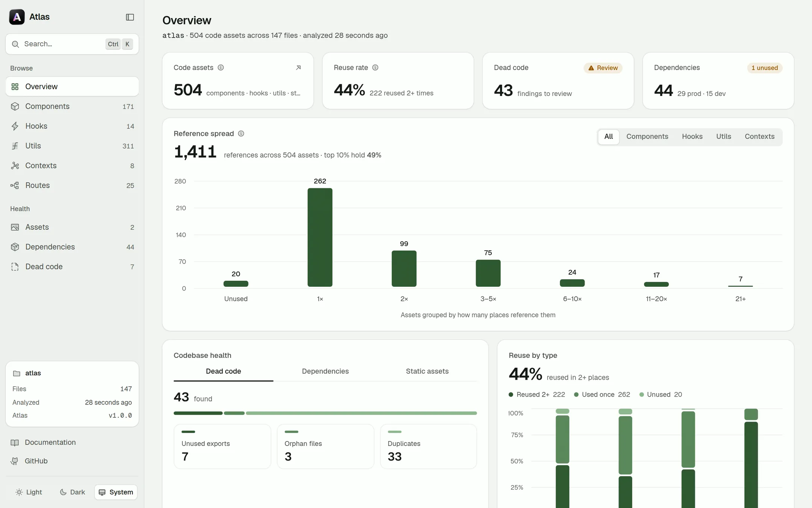The height and width of the screenshot is (508, 812).
Task: Open the Dead code tab in Codebase health
Action: pyautogui.click(x=223, y=371)
